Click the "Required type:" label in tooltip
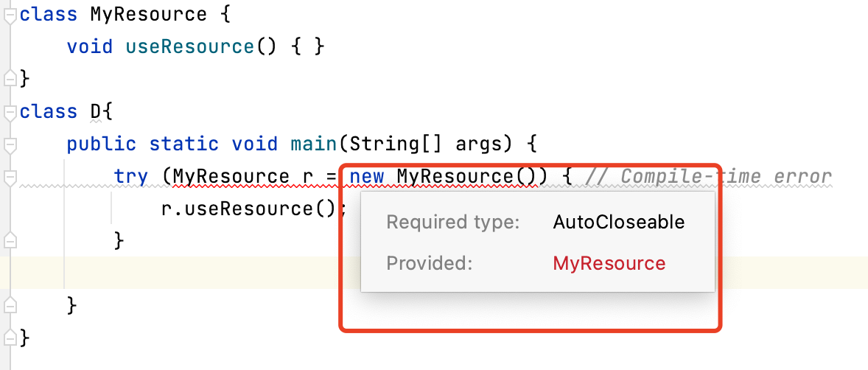 [453, 222]
